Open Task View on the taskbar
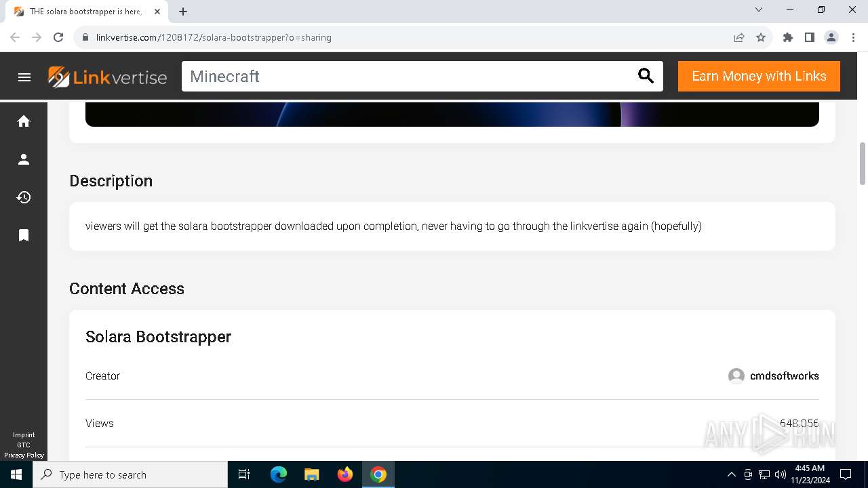The image size is (868, 488). coord(244,474)
